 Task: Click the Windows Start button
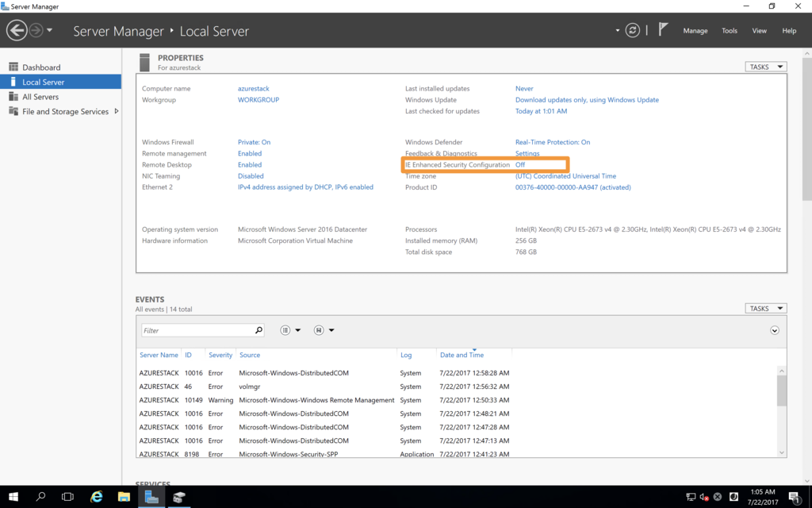click(13, 497)
